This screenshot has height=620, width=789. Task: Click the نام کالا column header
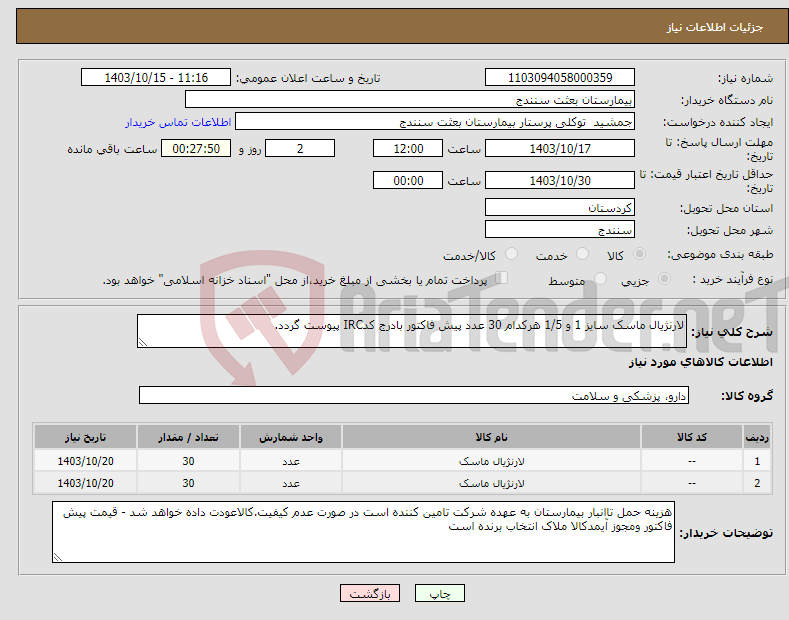click(491, 437)
